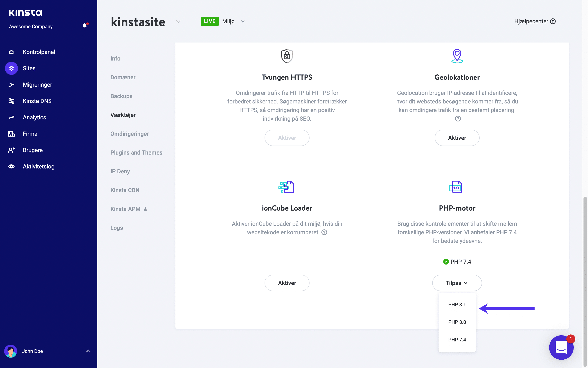The width and height of the screenshot is (588, 368).
Task: Select PHP 8.0 from the version list
Action: pyautogui.click(x=457, y=322)
